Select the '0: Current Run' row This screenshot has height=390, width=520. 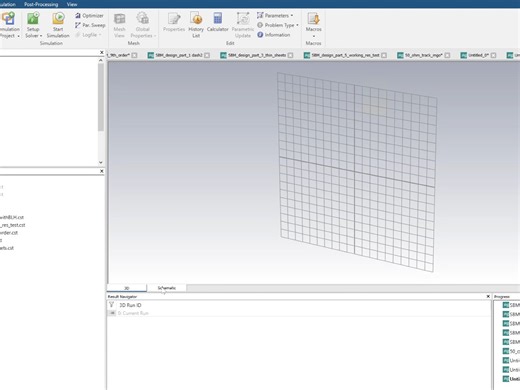coord(299,313)
